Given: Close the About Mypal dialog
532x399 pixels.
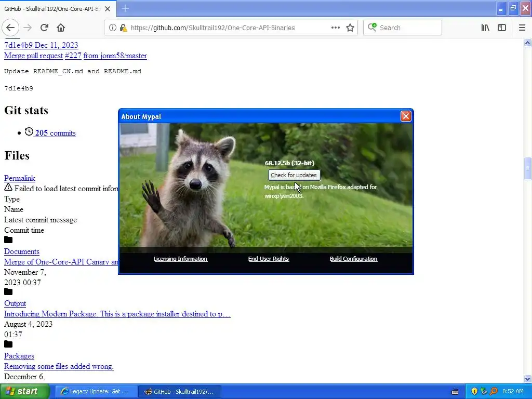Looking at the screenshot, I should click(406, 116).
